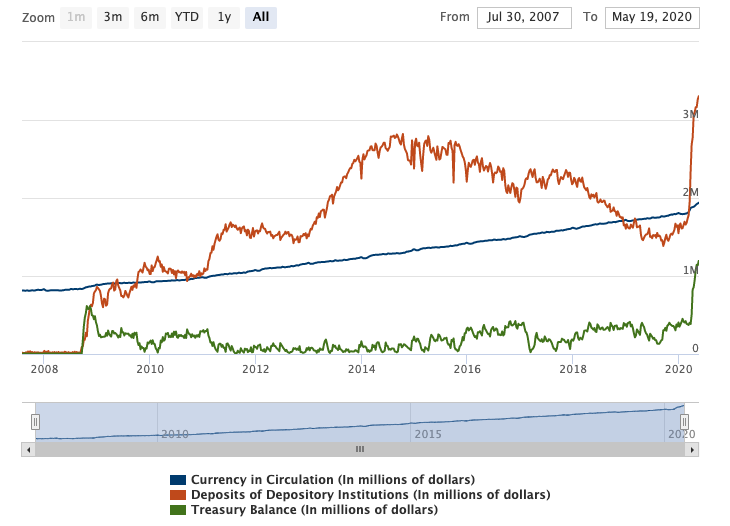The width and height of the screenshot is (730, 526).
Task: Click the scrollbar left arrow
Action: [28, 450]
